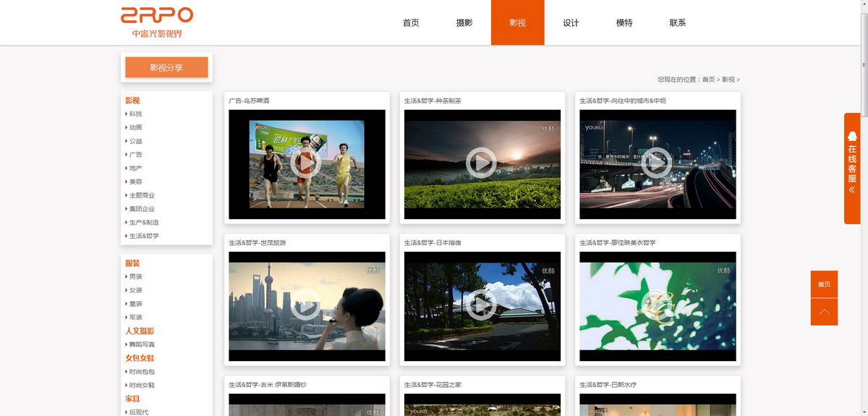The height and width of the screenshot is (416, 868).
Task: Click the floating 首页 button at right
Action: pyautogui.click(x=824, y=284)
